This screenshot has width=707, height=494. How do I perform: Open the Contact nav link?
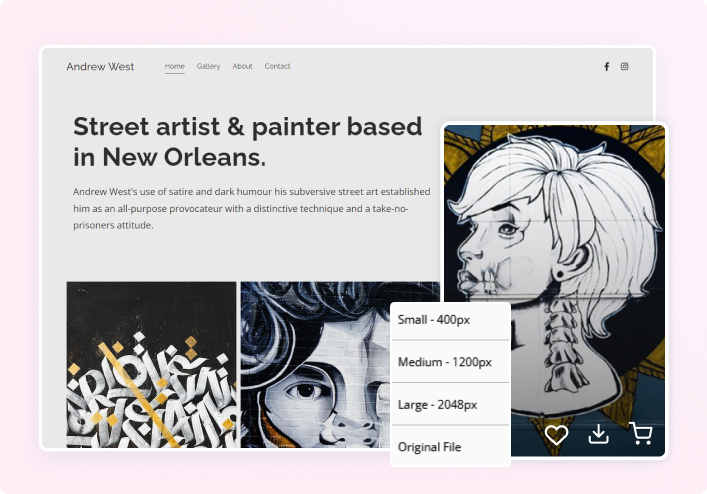coord(277,67)
